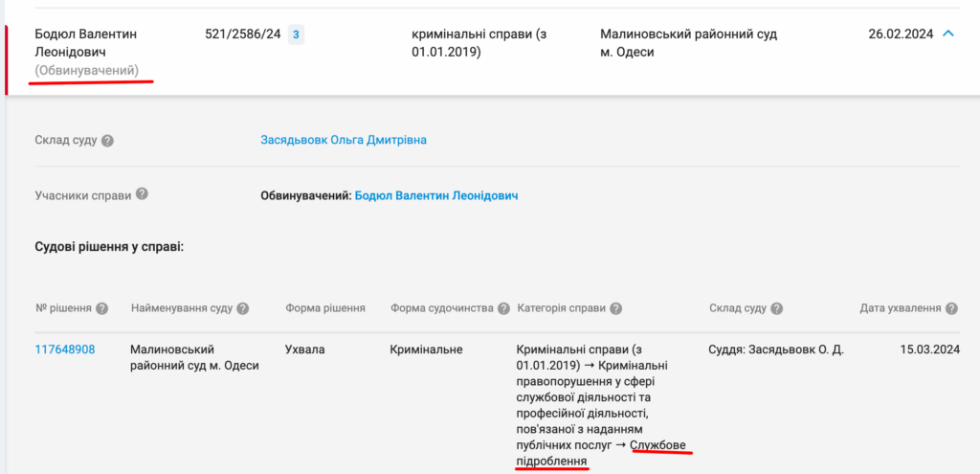
Task: Click the "Форма рішення" column header
Action: pos(325,308)
